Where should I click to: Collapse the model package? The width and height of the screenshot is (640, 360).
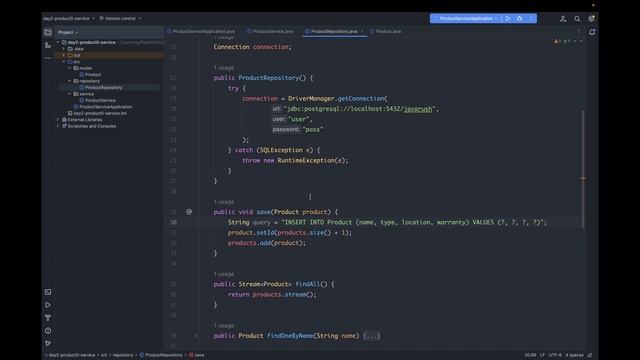click(x=69, y=68)
